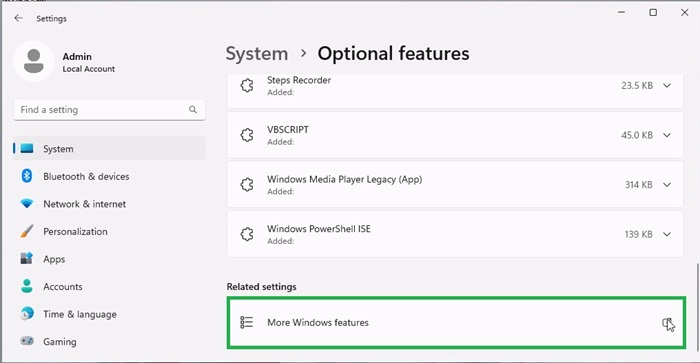Click the search magnifier icon
The image size is (700, 363).
pos(192,109)
